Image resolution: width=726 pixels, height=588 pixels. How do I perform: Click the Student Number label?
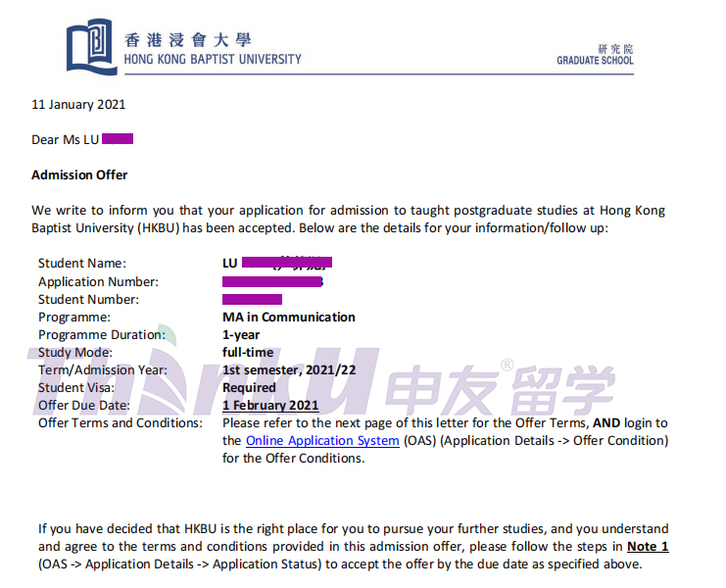[88, 299]
